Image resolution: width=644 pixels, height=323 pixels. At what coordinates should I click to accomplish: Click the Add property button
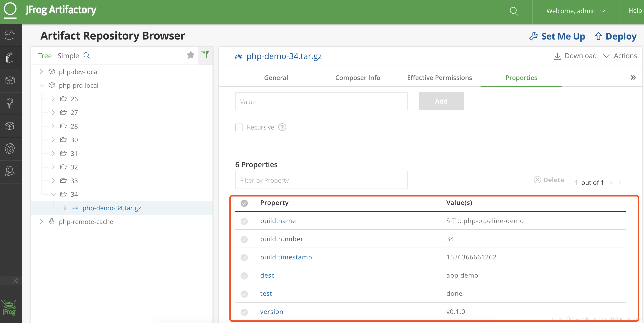pos(441,101)
